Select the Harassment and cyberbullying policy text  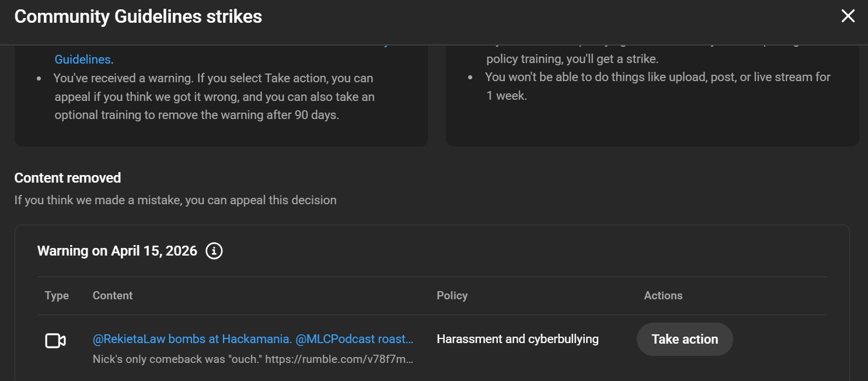(518, 339)
